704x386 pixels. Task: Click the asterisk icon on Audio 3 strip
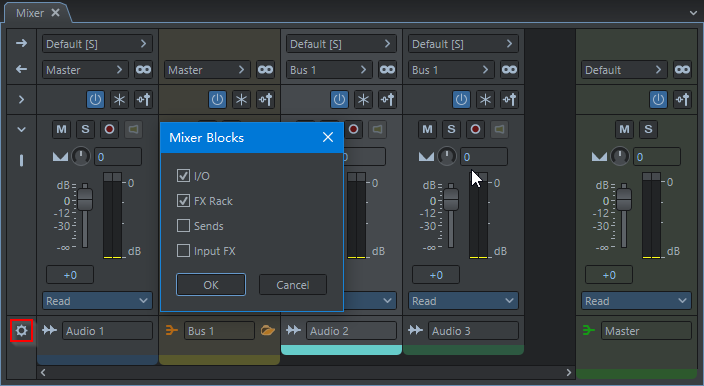pos(485,100)
